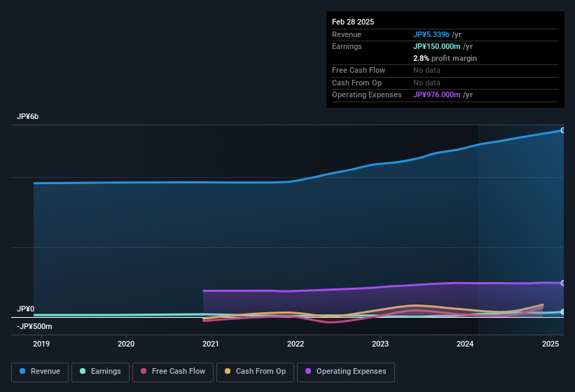Click the Earnings line endpoint marker

point(562,311)
